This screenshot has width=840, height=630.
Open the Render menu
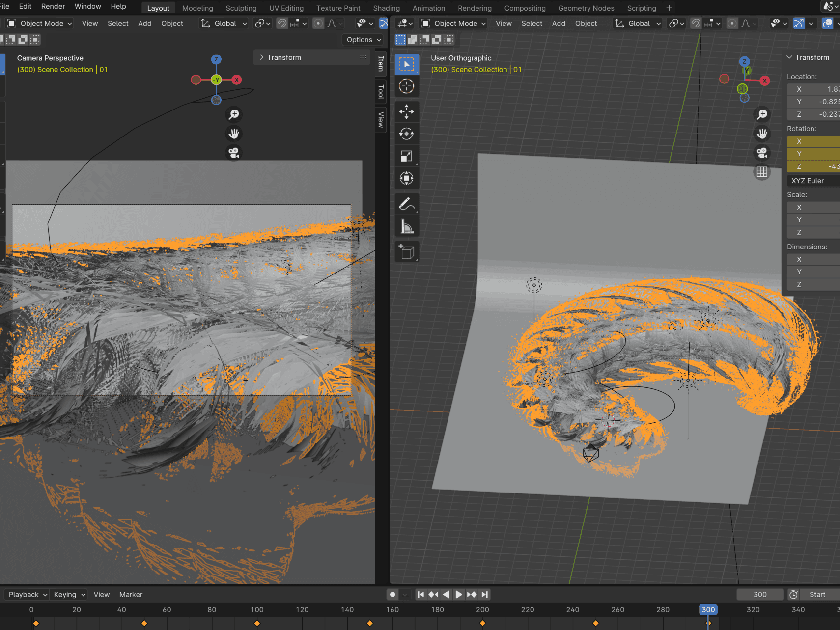53,6
